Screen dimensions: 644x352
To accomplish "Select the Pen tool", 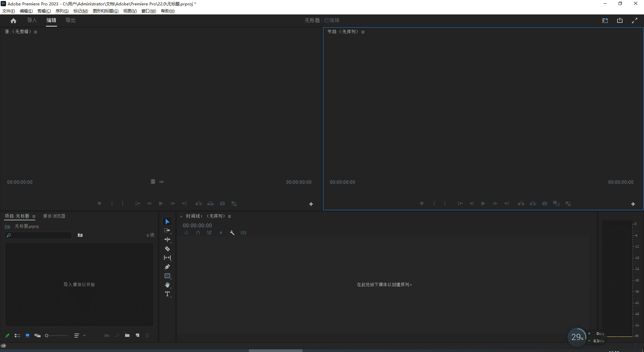I will tap(167, 267).
